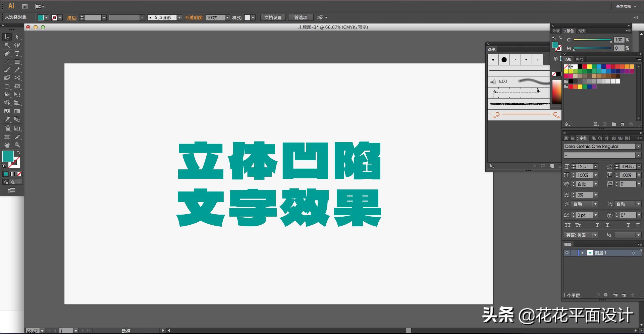Toggle Small Caps (Tт) in character panel

coord(578,225)
